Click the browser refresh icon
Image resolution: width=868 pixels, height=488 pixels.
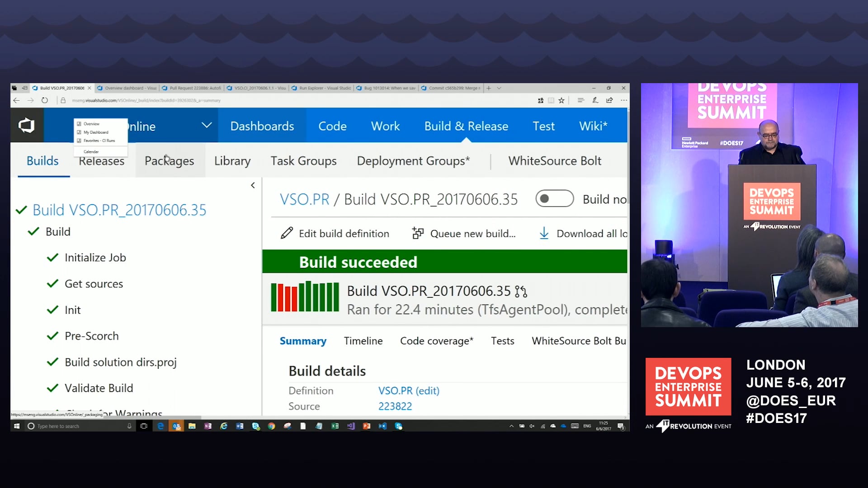(x=45, y=100)
